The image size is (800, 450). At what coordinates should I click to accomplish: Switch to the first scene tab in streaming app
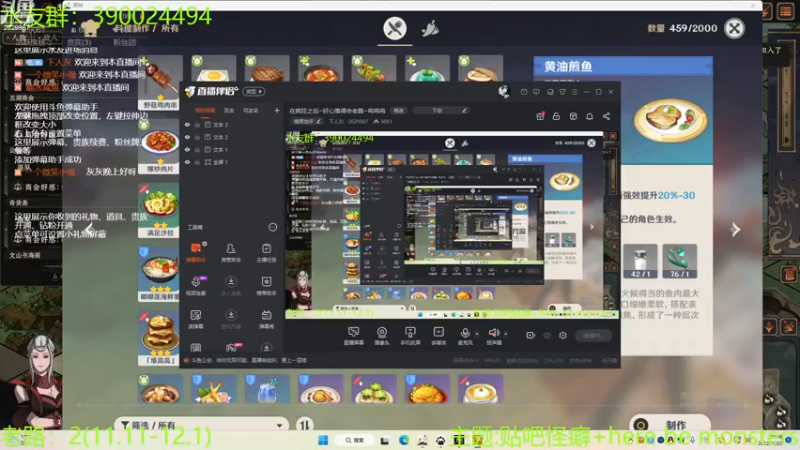click(x=205, y=110)
